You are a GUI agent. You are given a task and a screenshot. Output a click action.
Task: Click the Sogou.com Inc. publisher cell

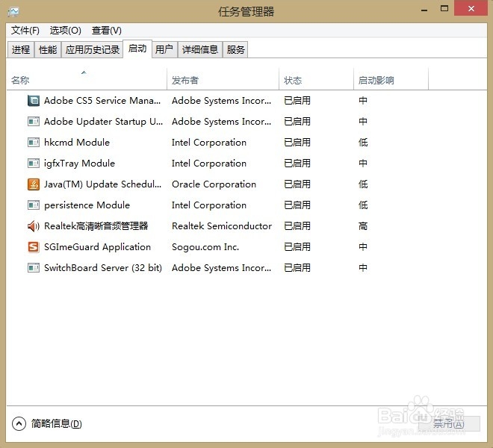(x=205, y=247)
